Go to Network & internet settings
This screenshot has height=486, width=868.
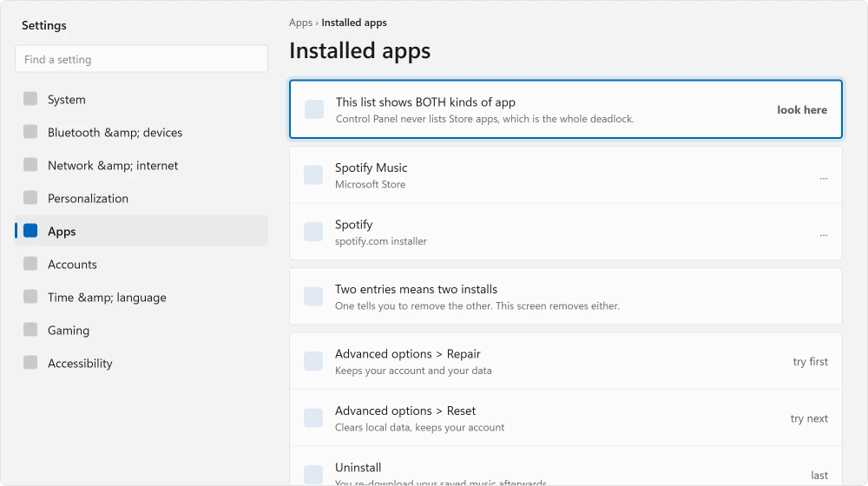point(141,165)
